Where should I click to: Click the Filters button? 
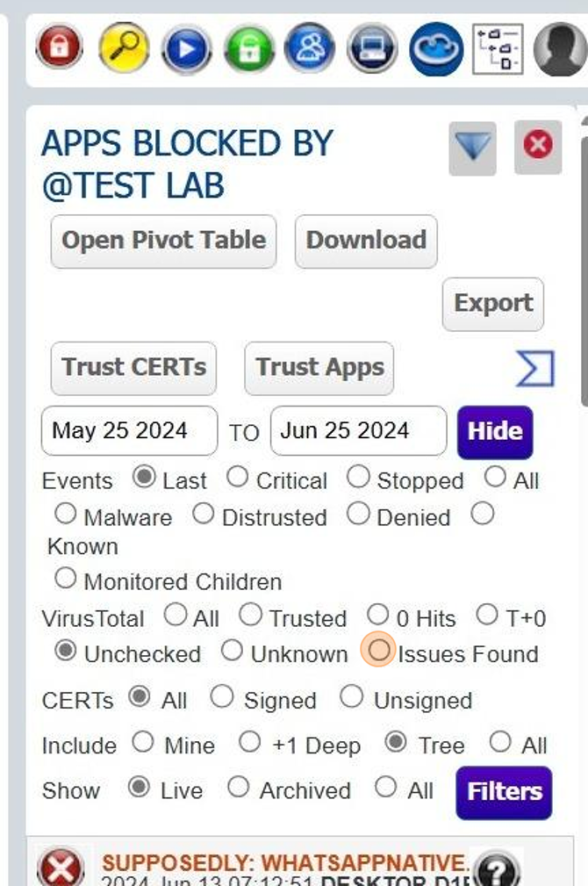pyautogui.click(x=504, y=792)
